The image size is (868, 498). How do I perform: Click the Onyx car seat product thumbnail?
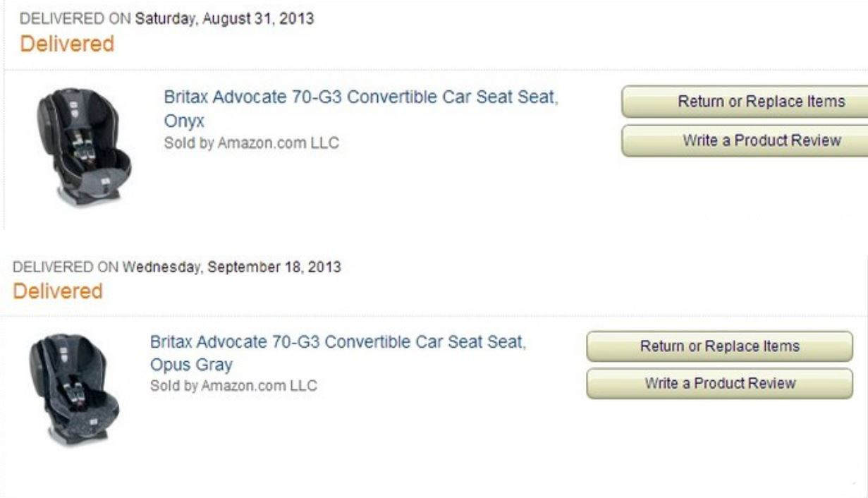pyautogui.click(x=84, y=147)
